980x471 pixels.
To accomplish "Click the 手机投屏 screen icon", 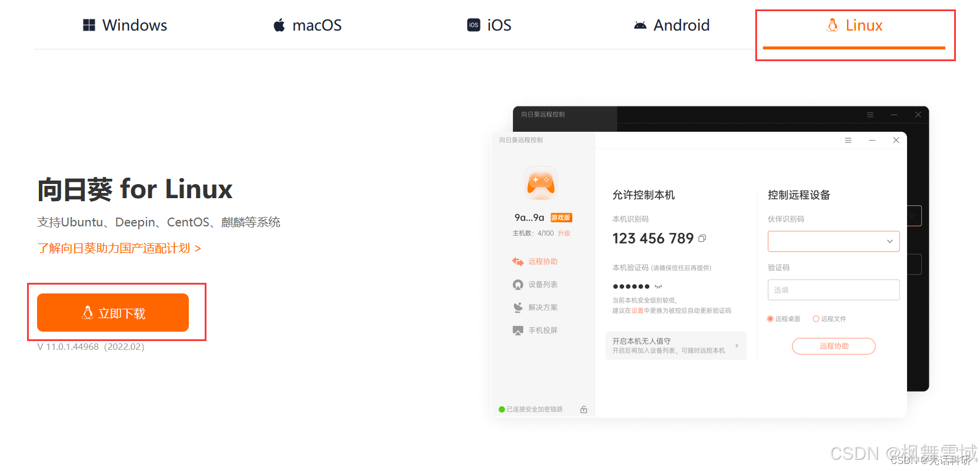I will tap(518, 330).
